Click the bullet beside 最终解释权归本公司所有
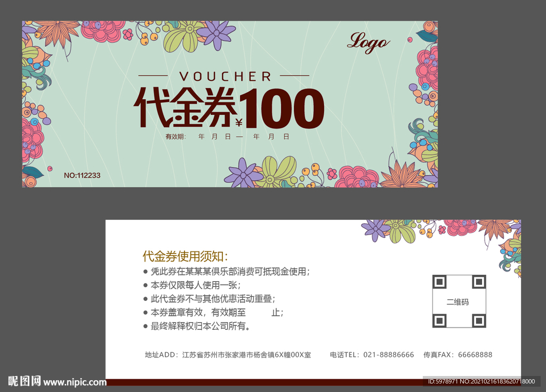Image resolution: width=546 pixels, height=392 pixels. pyautogui.click(x=144, y=326)
